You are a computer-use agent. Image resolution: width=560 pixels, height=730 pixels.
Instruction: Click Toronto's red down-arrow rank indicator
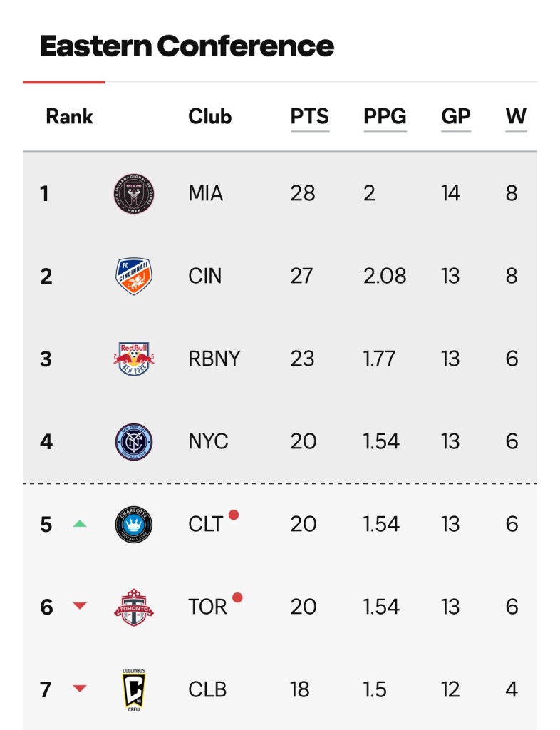pos(80,607)
